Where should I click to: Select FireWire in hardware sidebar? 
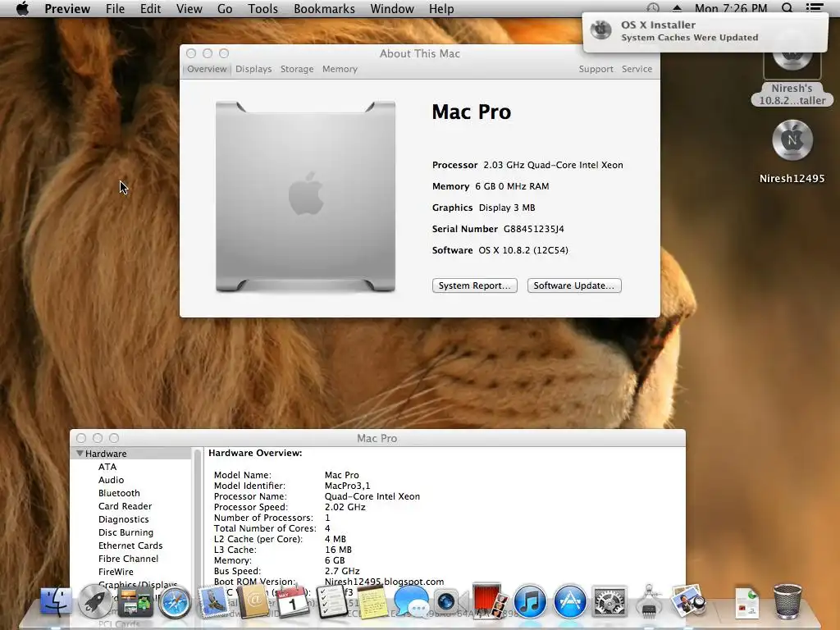(x=116, y=572)
